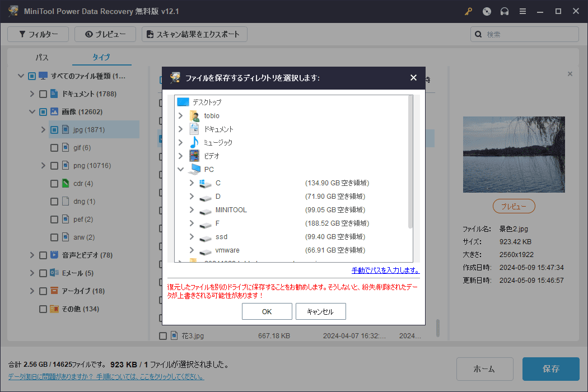Viewport: 588px width, 392px height.
Task: Expand the 音声とビデオ (78) category
Action: click(32, 255)
